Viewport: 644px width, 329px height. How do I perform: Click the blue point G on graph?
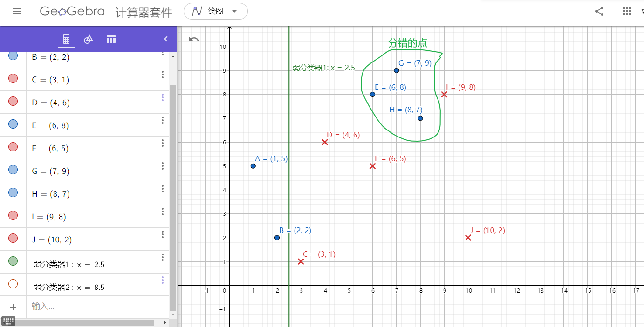pyautogui.click(x=396, y=70)
